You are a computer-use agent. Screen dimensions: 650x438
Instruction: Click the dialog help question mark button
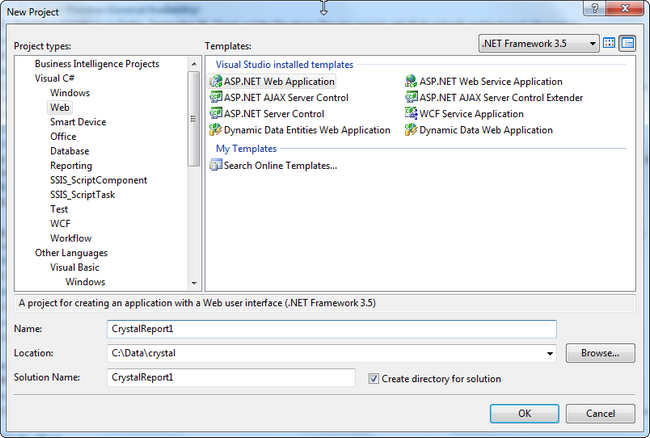pyautogui.click(x=594, y=7)
